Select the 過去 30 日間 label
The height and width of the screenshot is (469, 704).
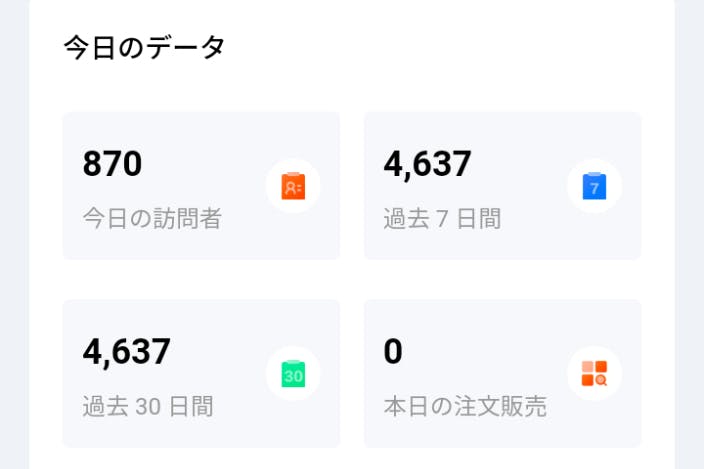tap(147, 406)
